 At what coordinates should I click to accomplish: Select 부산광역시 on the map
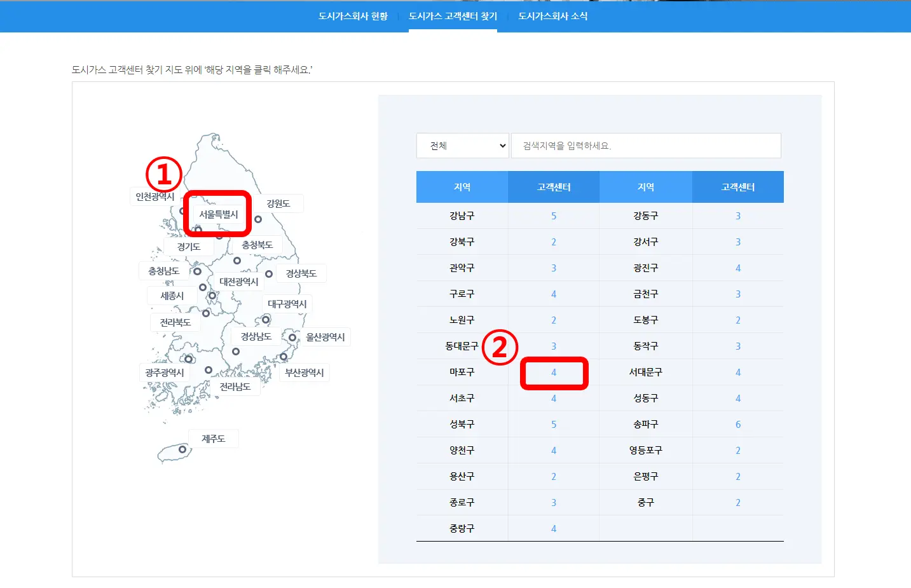click(304, 374)
